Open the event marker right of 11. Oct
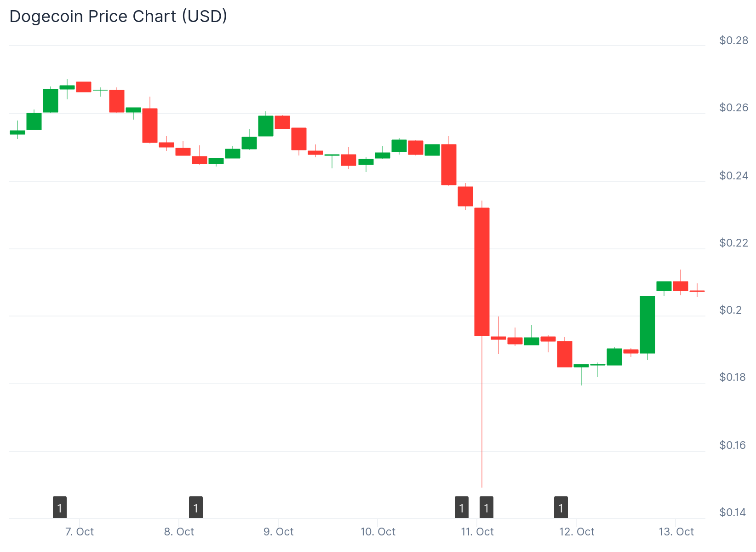The image size is (756, 552). [487, 508]
